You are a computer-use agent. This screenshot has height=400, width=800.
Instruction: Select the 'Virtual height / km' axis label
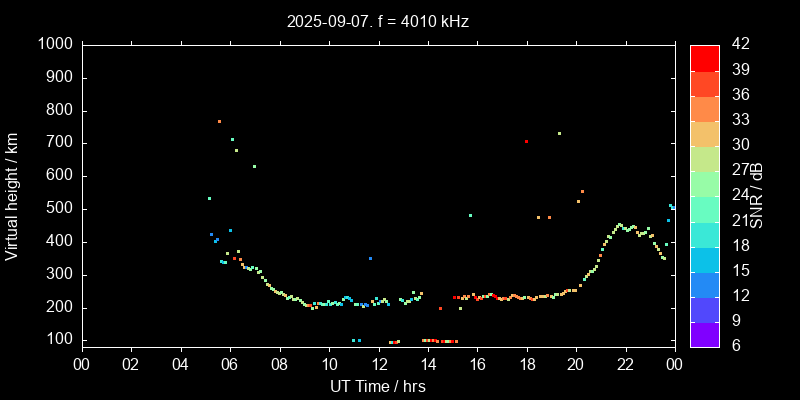point(12,196)
